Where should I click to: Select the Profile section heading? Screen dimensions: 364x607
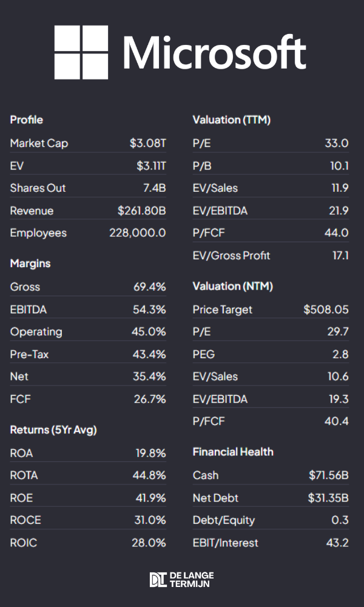click(27, 120)
